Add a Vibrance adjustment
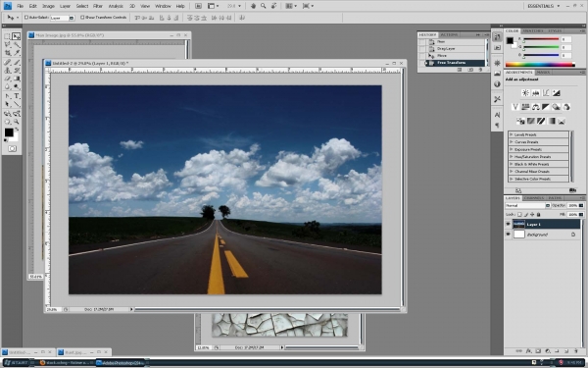 pos(515,107)
